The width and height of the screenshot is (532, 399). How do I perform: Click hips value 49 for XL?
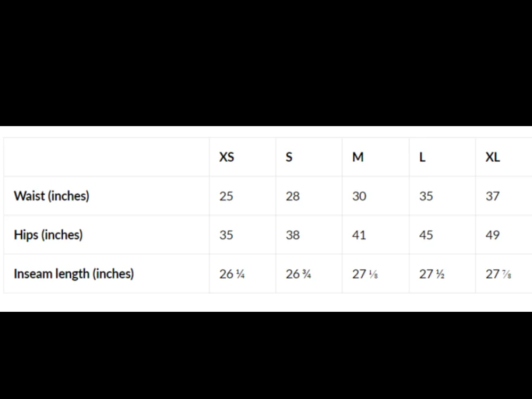(x=493, y=235)
